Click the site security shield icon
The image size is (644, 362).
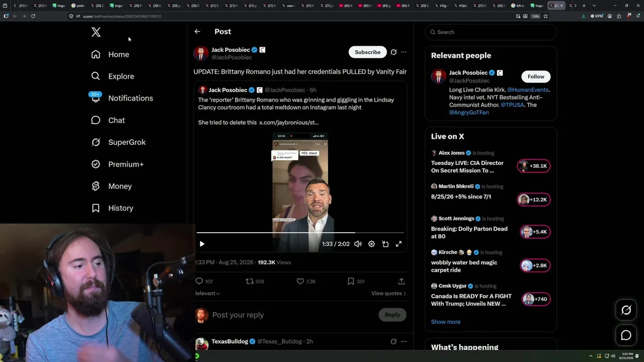click(71, 16)
